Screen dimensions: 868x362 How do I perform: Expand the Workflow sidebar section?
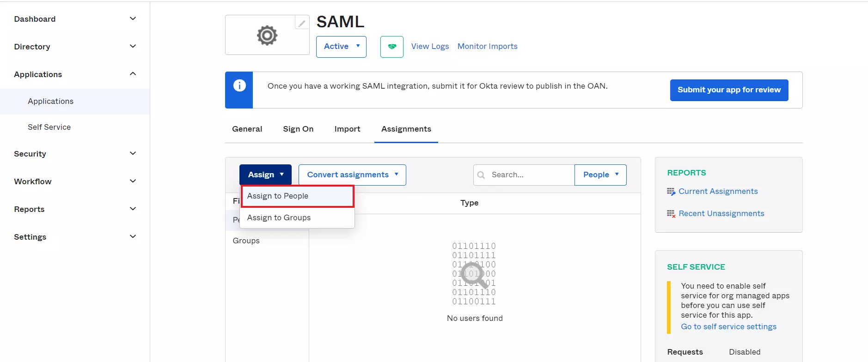click(75, 181)
